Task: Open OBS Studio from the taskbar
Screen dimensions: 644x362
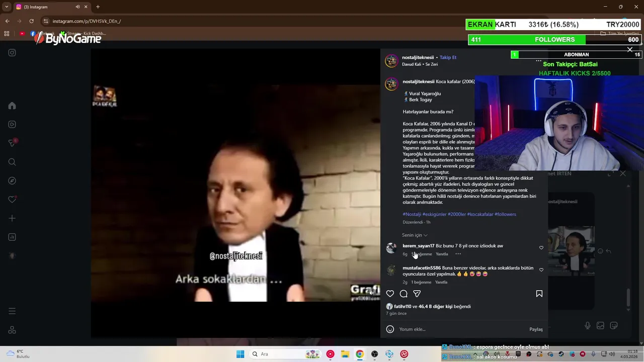Action: click(375, 354)
